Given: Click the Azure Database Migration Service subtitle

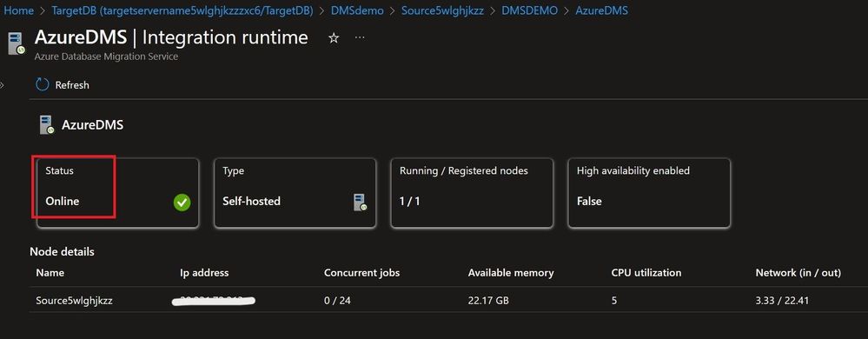Looking at the screenshot, I should point(106,56).
